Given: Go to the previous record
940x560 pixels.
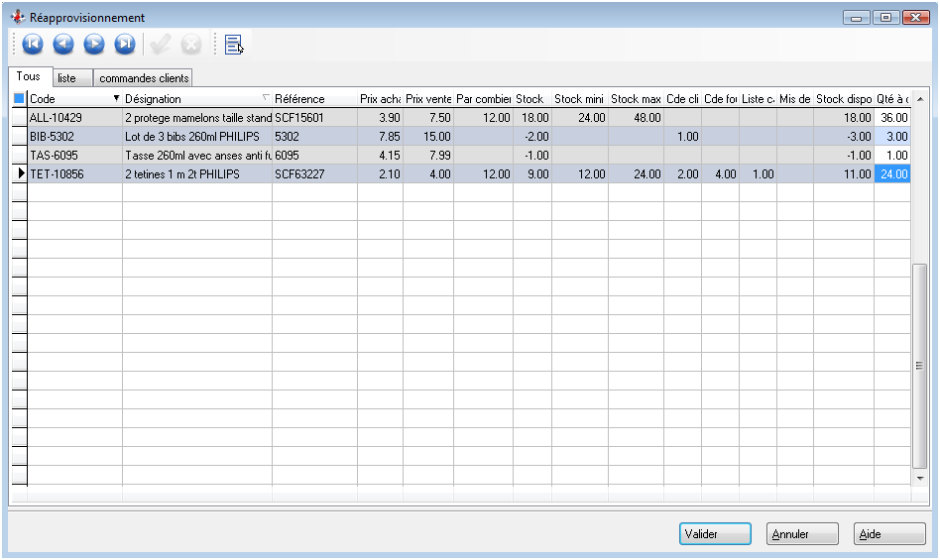Looking at the screenshot, I should [x=63, y=44].
